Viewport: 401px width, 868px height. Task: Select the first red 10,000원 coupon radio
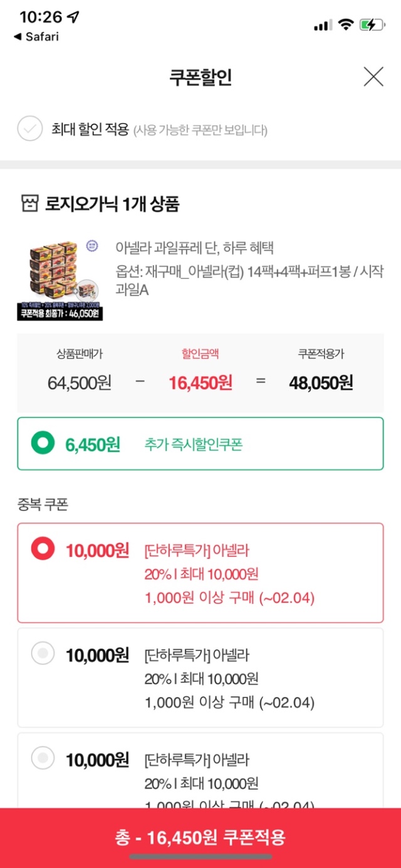click(x=43, y=550)
